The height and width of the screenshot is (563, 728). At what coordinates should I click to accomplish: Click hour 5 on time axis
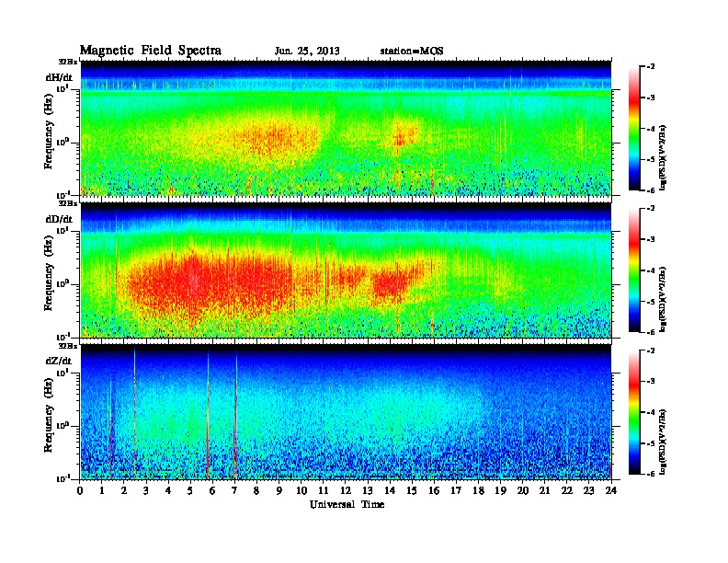pyautogui.click(x=190, y=491)
